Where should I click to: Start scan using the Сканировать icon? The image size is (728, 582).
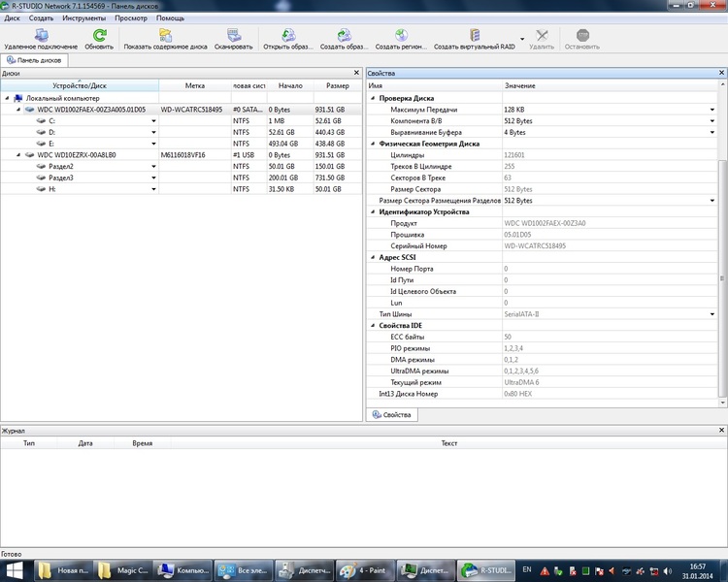pos(233,35)
